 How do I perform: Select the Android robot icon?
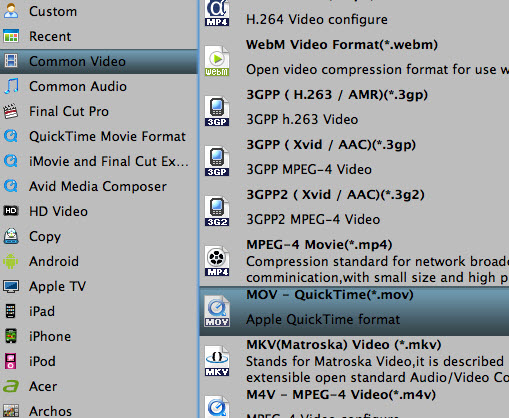tap(11, 261)
